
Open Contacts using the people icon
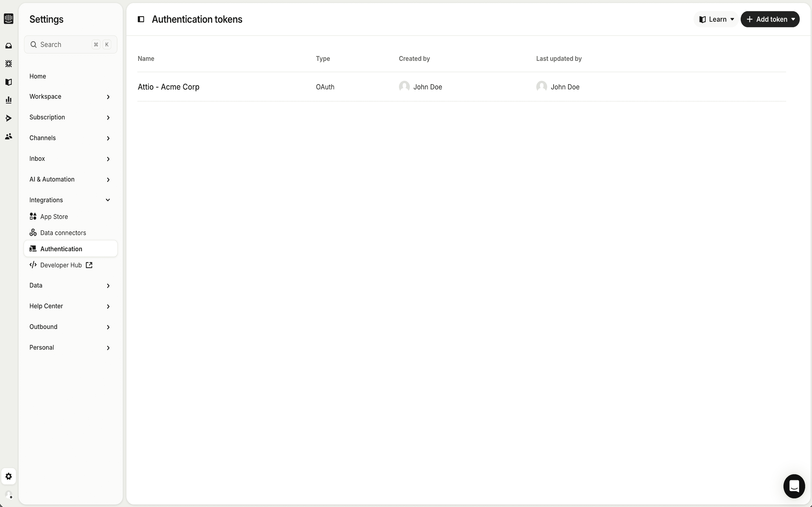tap(9, 136)
